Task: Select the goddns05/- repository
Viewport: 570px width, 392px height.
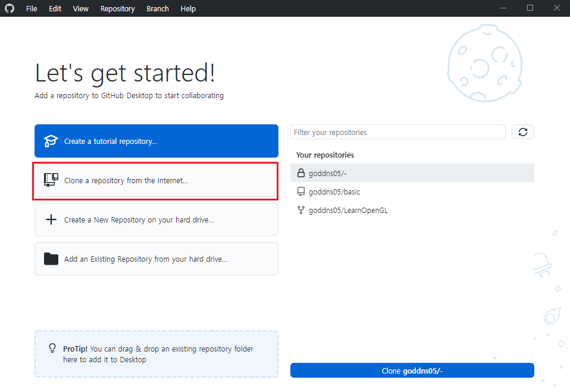Action: pyautogui.click(x=412, y=173)
